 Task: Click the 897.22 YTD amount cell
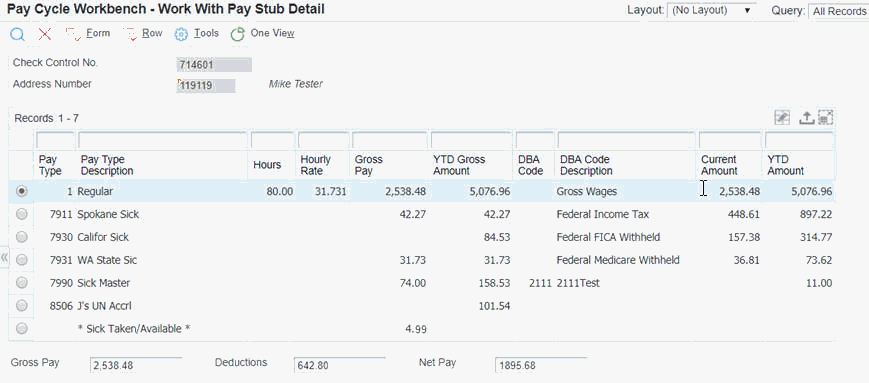click(x=815, y=214)
